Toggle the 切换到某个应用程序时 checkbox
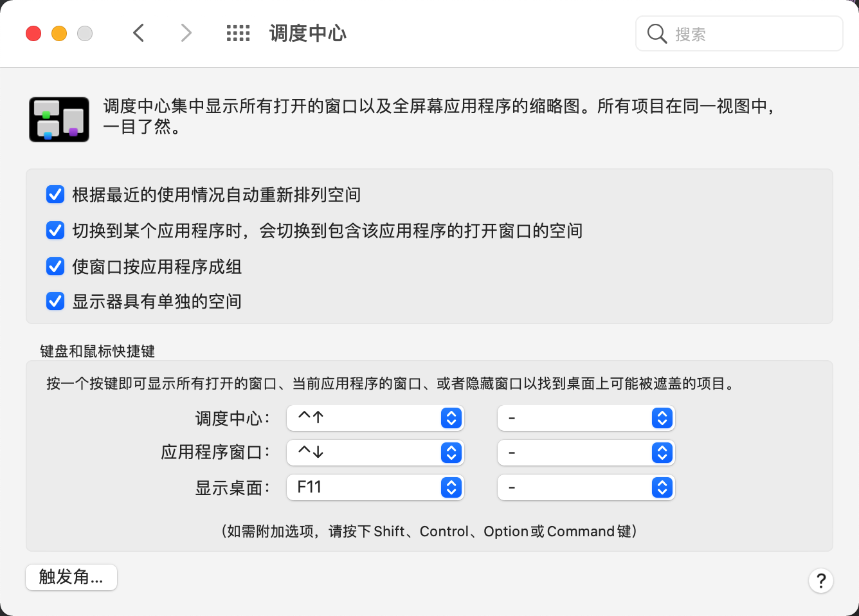This screenshot has width=859, height=616. (55, 230)
